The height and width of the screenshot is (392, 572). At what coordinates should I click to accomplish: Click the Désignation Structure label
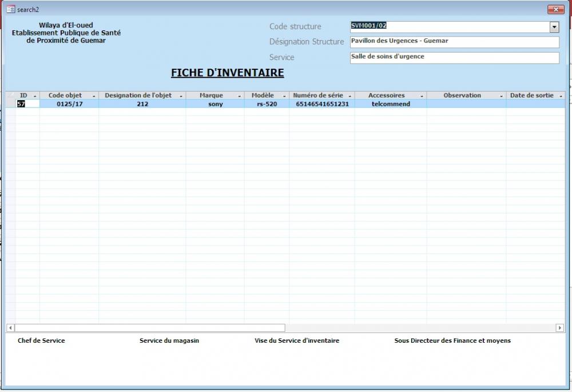coord(307,42)
